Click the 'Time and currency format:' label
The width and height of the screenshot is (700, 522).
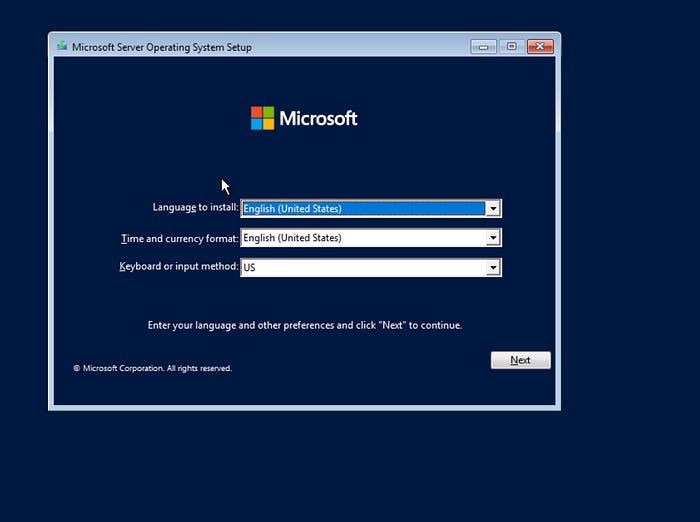(x=179, y=238)
